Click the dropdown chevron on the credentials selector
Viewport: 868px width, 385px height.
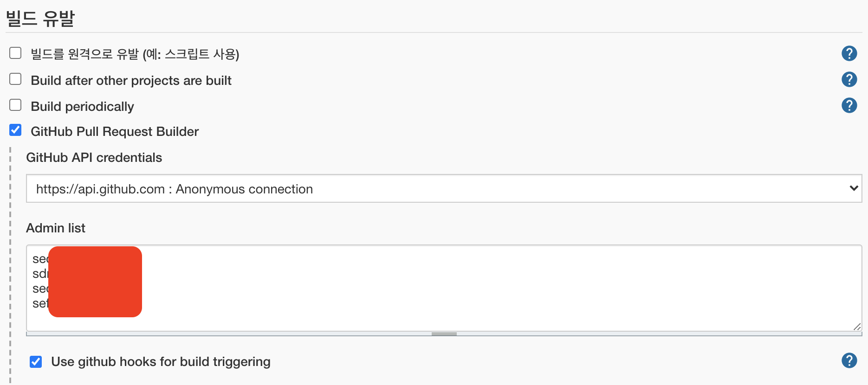(854, 189)
